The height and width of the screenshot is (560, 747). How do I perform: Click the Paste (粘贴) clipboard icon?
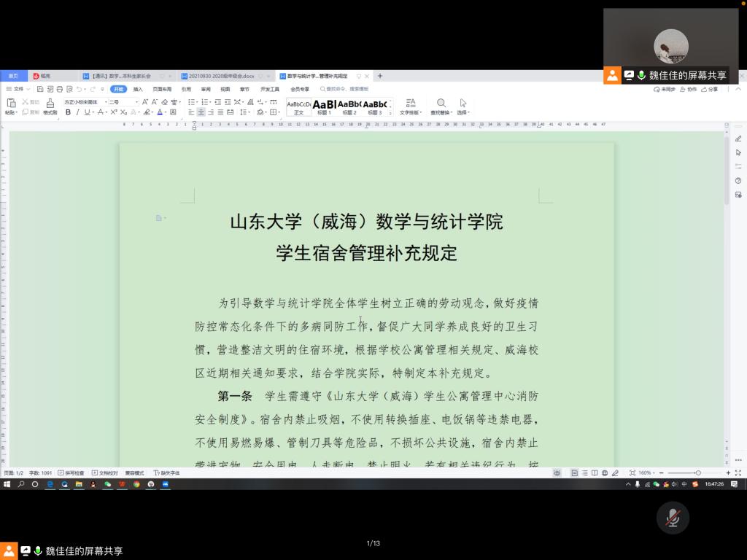10,104
